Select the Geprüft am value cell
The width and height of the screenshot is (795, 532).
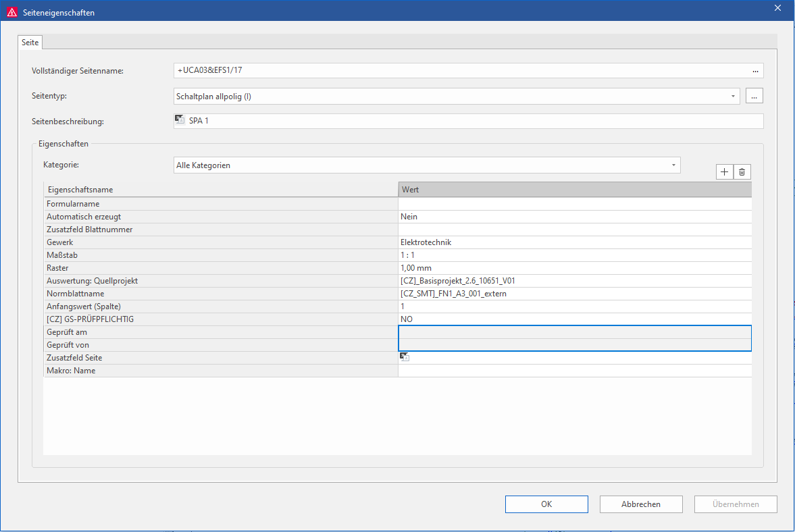click(574, 332)
